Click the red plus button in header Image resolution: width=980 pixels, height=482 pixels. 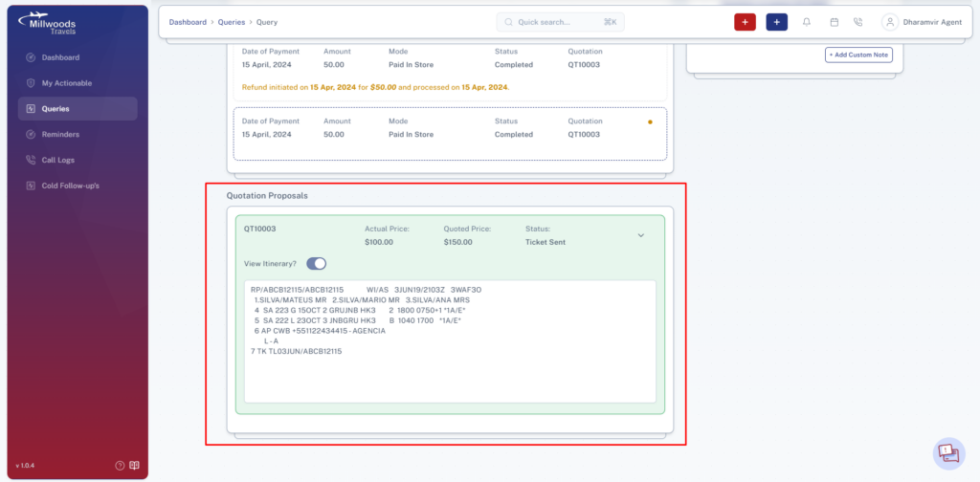coord(745,22)
